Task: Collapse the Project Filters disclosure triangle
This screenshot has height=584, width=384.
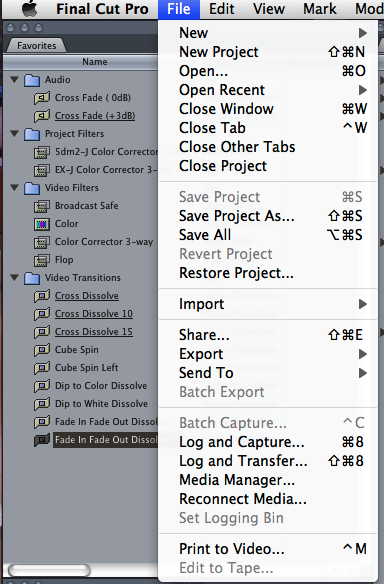Action: click(x=15, y=134)
